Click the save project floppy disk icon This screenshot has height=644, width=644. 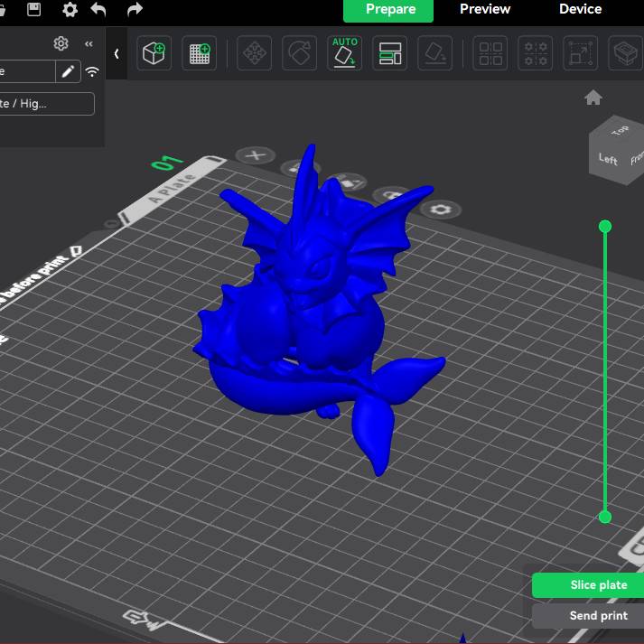click(x=33, y=9)
